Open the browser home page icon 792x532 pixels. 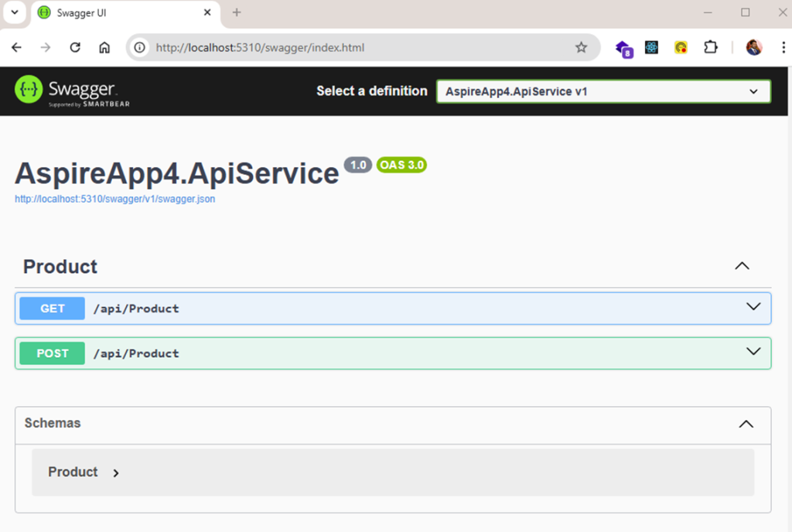(x=104, y=47)
